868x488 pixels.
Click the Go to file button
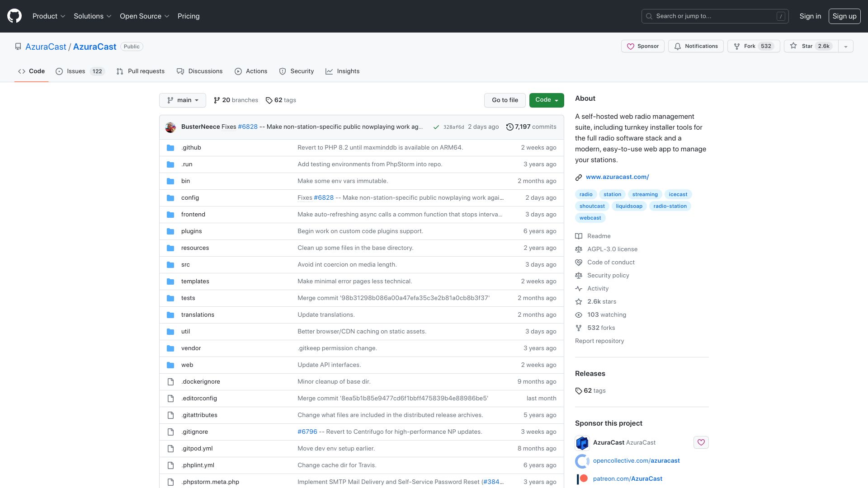point(505,100)
